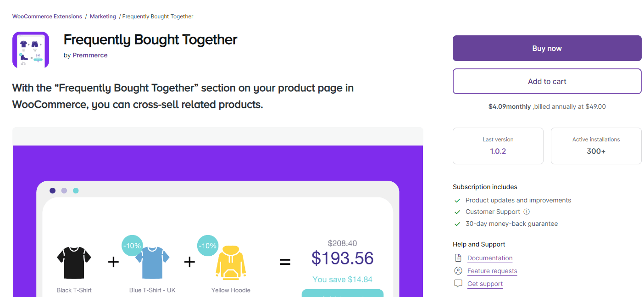
Task: Click the chat bubble icon next to Get support
Action: 458,283
